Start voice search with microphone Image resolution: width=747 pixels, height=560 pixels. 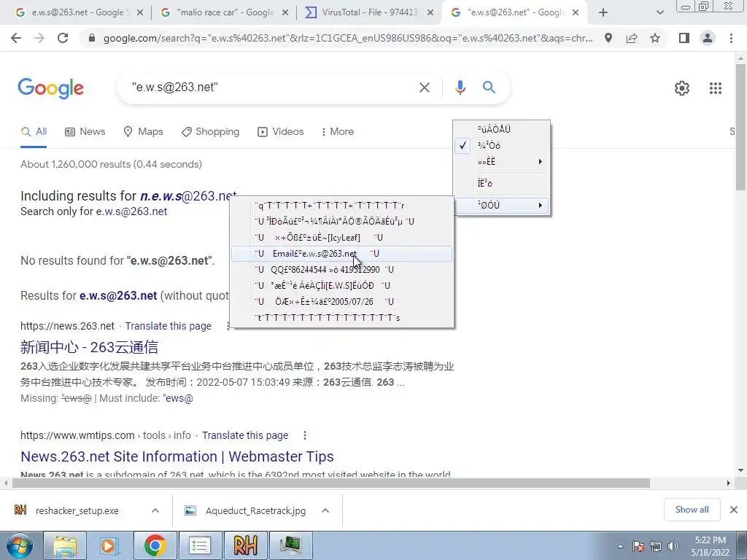pyautogui.click(x=460, y=87)
